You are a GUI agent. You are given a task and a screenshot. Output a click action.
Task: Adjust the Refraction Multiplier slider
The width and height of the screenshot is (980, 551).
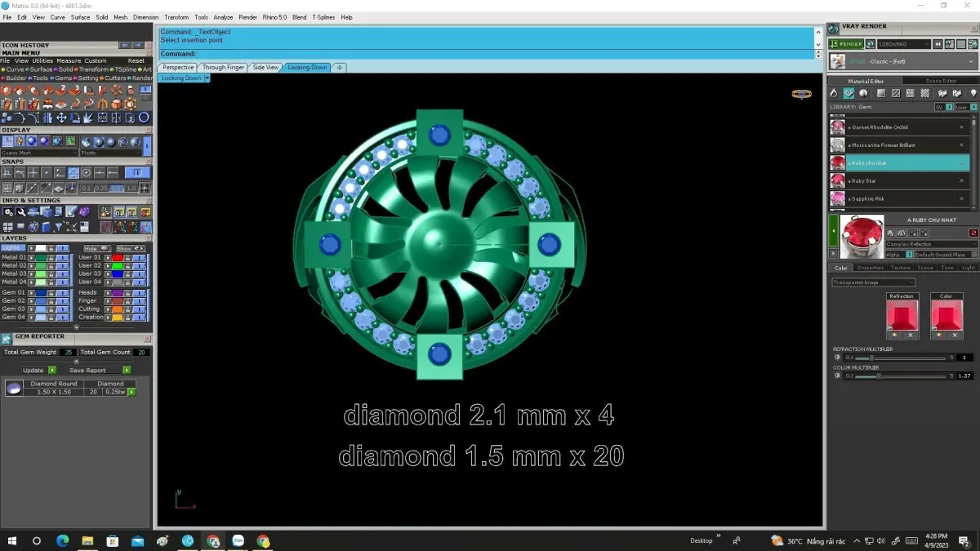tap(900, 358)
